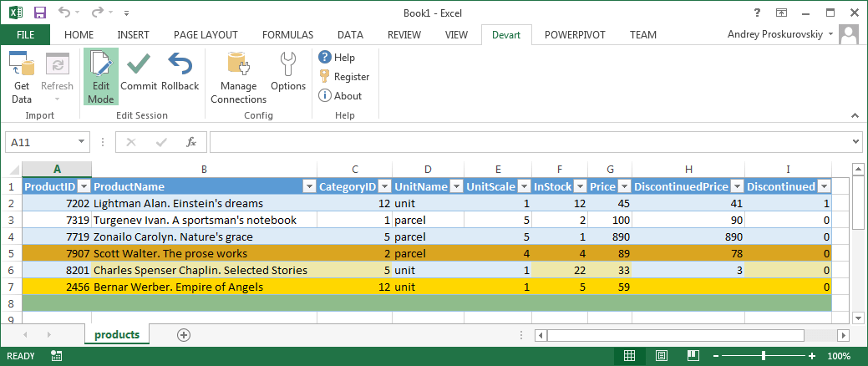Open the Price filter dropdown

(624, 186)
